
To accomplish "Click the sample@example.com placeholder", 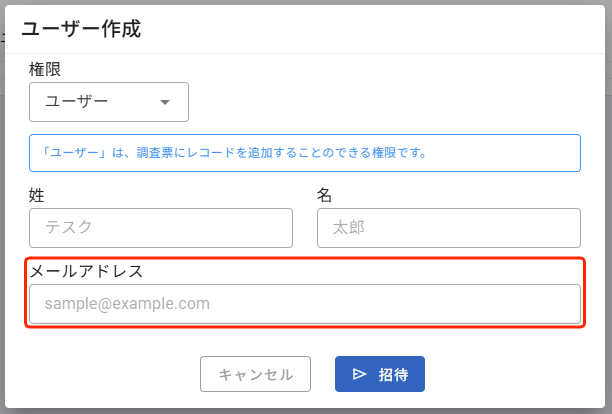I will 127,304.
